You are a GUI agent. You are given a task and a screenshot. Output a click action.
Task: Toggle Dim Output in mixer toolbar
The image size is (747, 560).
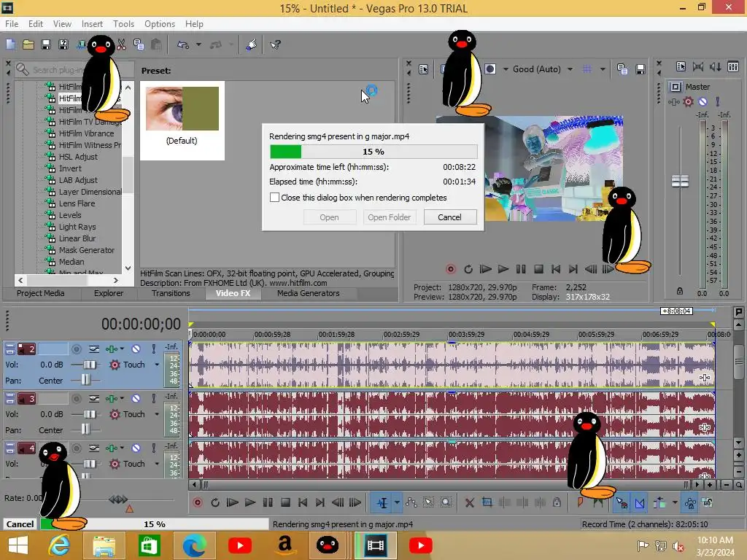(x=716, y=66)
